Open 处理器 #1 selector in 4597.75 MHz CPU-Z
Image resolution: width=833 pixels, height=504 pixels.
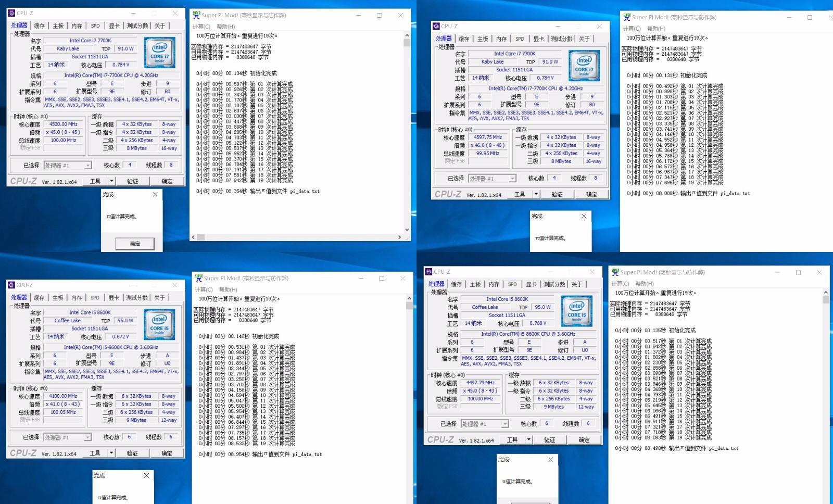tap(492, 179)
